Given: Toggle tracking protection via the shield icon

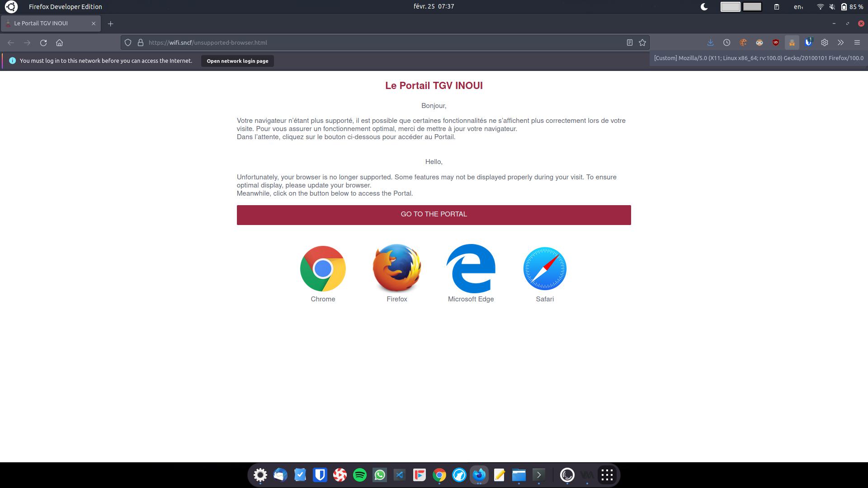Looking at the screenshot, I should [128, 42].
